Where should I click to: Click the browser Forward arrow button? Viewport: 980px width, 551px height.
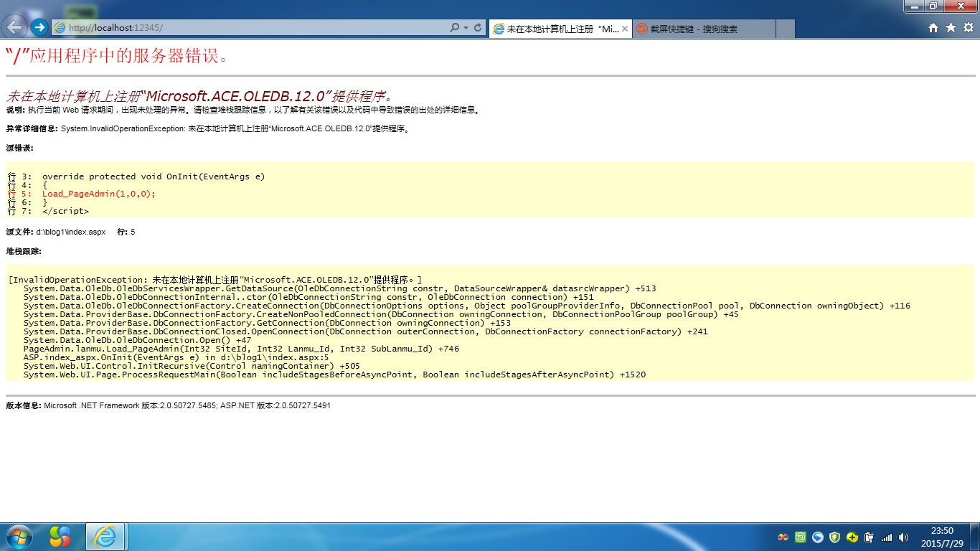[39, 27]
